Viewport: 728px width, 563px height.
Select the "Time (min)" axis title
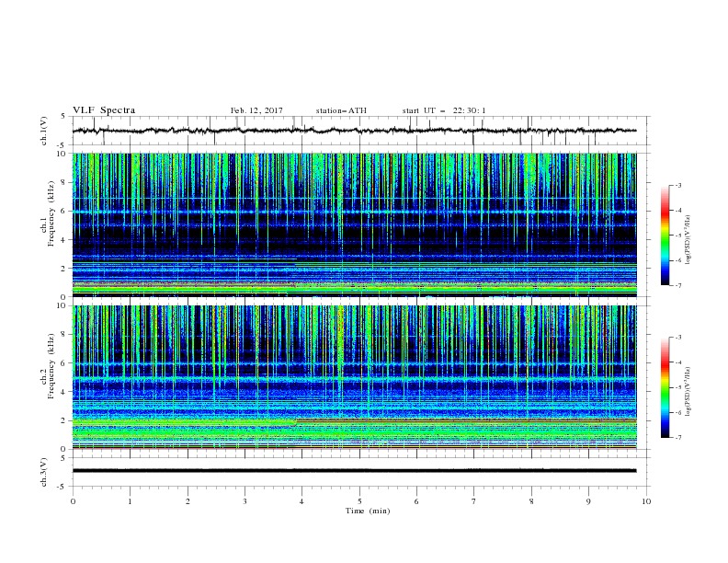coord(368,511)
